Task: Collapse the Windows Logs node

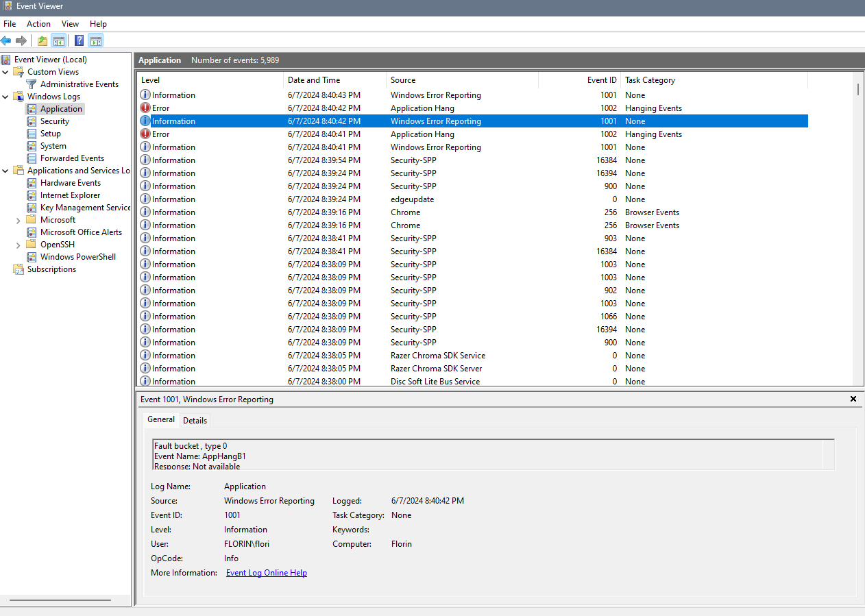Action: coord(5,97)
